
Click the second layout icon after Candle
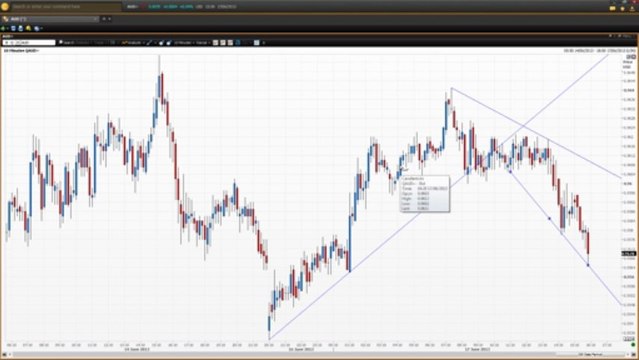click(223, 42)
